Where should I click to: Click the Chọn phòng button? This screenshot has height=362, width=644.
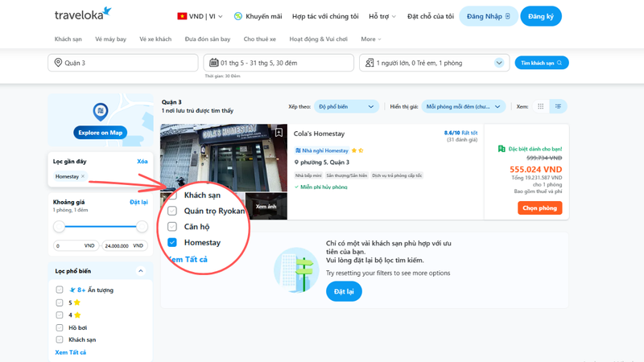[539, 208]
